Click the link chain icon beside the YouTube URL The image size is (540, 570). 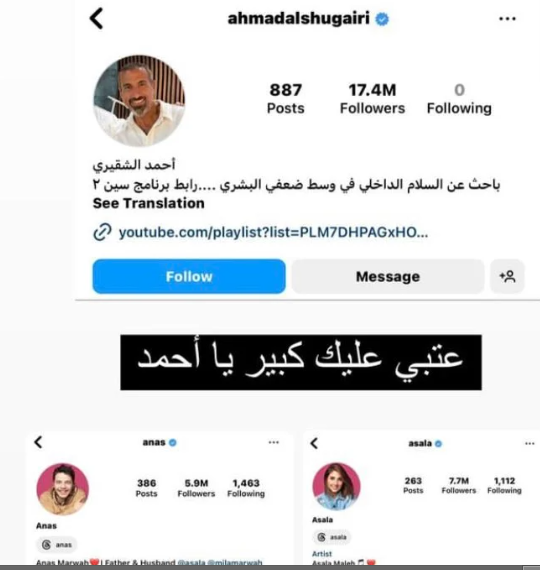pyautogui.click(x=102, y=232)
